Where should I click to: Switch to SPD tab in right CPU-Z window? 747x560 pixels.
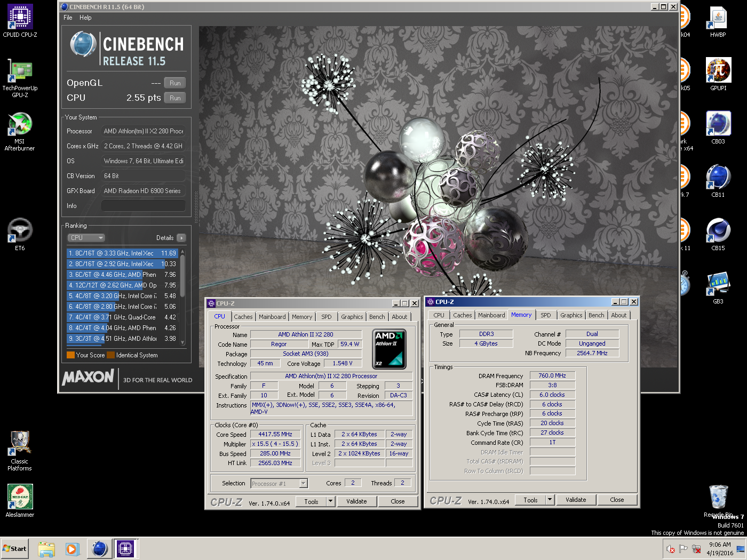click(546, 315)
